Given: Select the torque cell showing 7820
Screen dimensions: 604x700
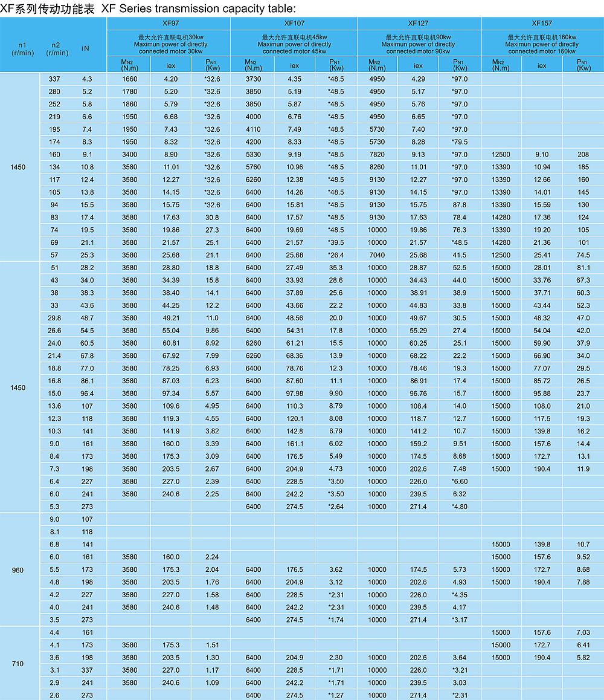Looking at the screenshot, I should [x=377, y=154].
